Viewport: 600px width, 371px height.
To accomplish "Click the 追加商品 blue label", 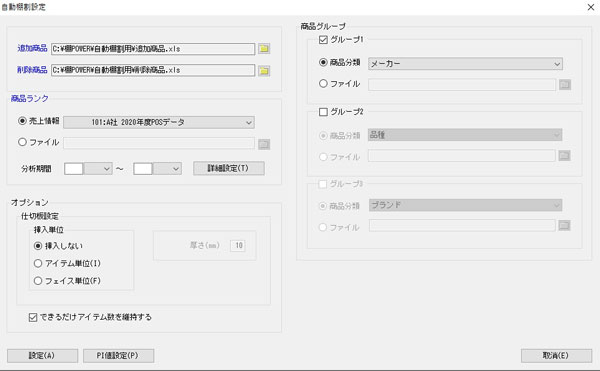I will (32, 48).
